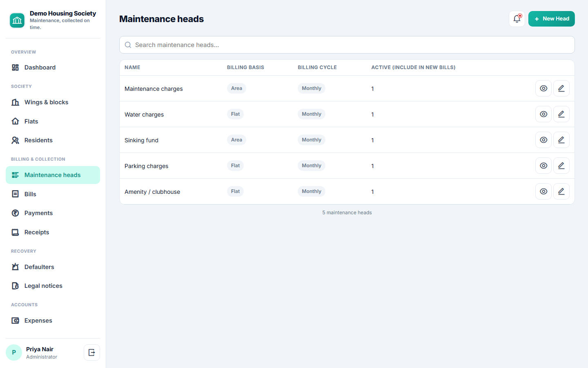Create a New Head
The width and height of the screenshot is (588, 368).
(551, 19)
